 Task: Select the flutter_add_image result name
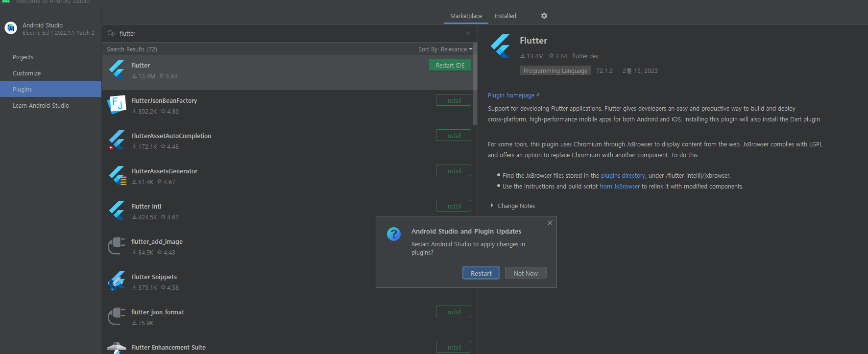coord(157,241)
